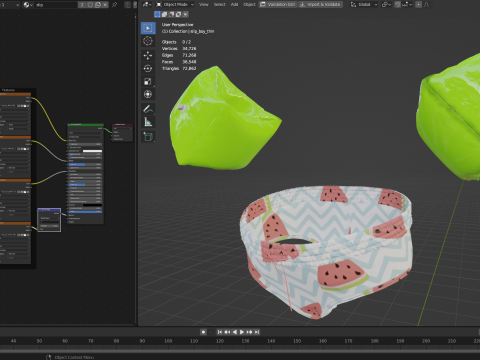Image resolution: width=480 pixels, height=360 pixels.
Task: Select the Cursor tool in viewport toolbar
Action: (148, 41)
